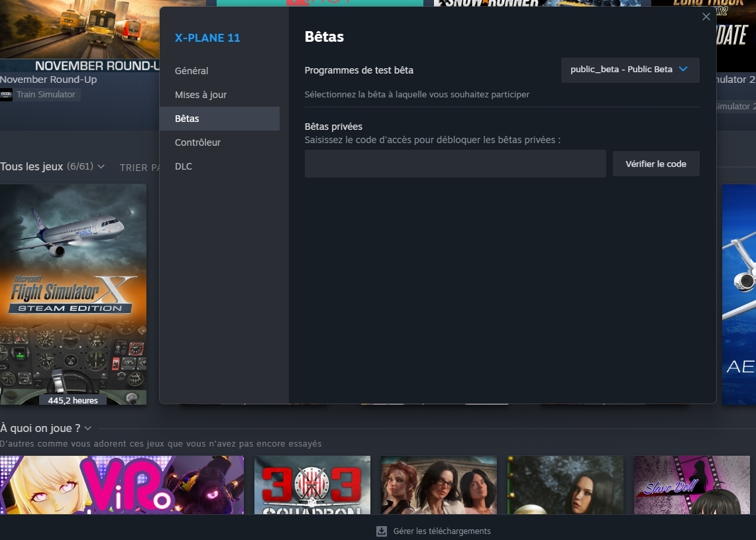Screen dimensions: 756x540
Task: Click the 445,2 heures playtime label
Action: (x=73, y=401)
